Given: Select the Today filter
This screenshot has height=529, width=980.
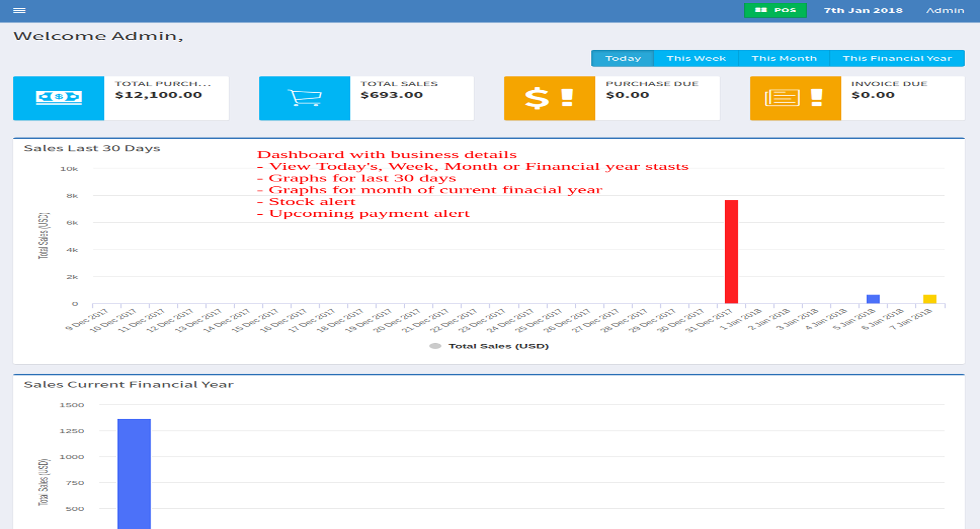Looking at the screenshot, I should pyautogui.click(x=622, y=58).
